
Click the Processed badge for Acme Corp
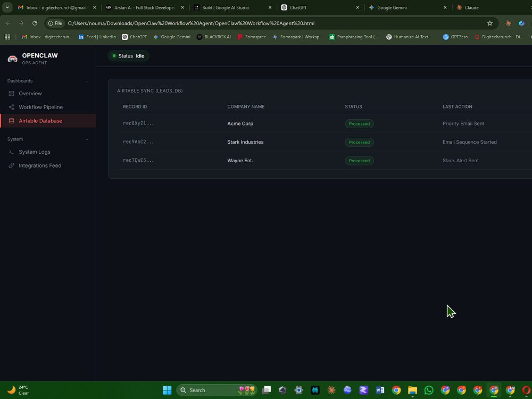coord(359,123)
